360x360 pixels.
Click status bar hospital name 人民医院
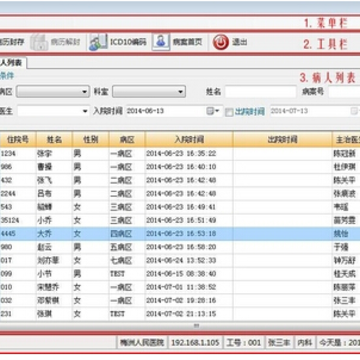[142, 342]
